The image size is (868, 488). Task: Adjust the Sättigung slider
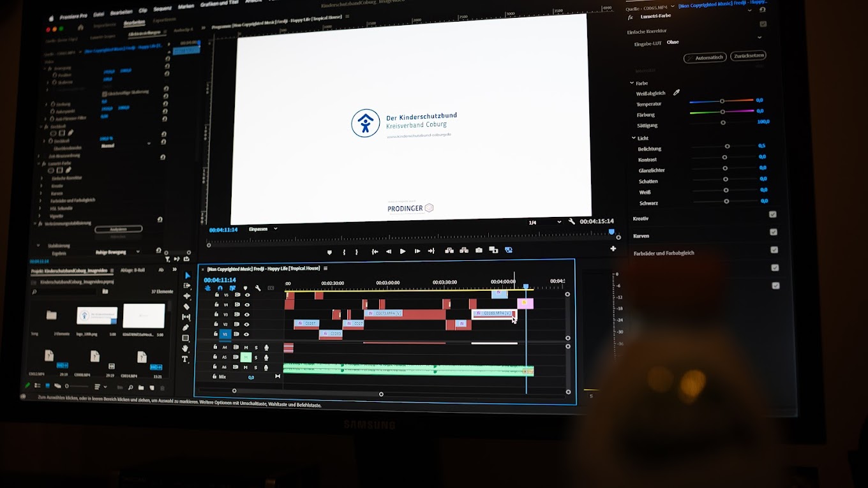coord(722,122)
